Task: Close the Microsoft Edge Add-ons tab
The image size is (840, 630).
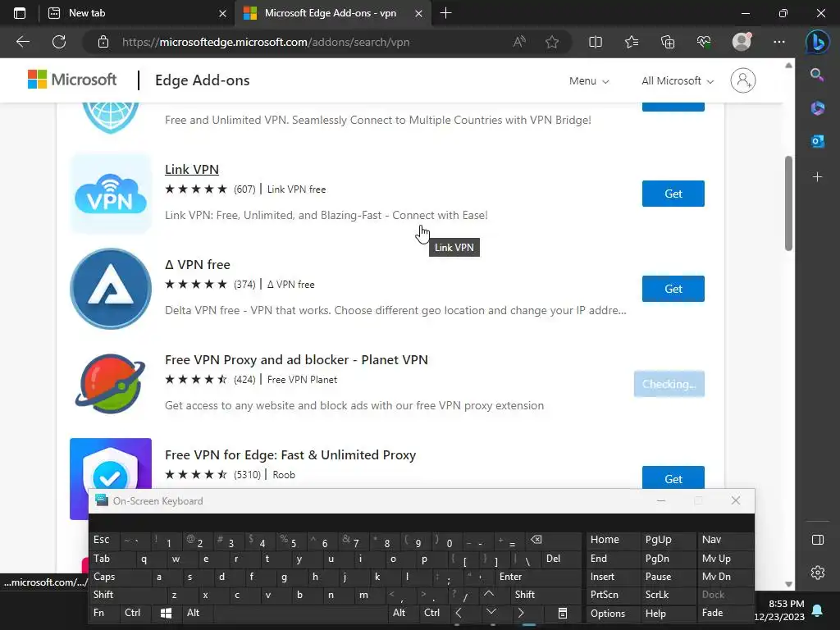Action: [419, 13]
